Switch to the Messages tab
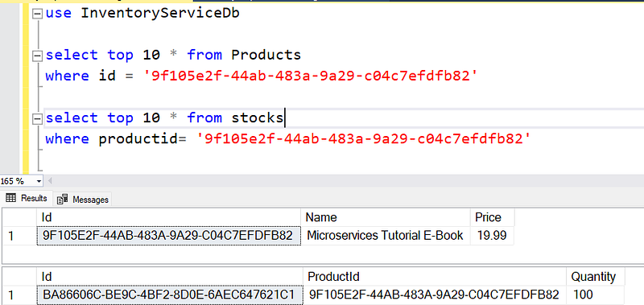Screen dimensions: 644x305 (x=83, y=200)
